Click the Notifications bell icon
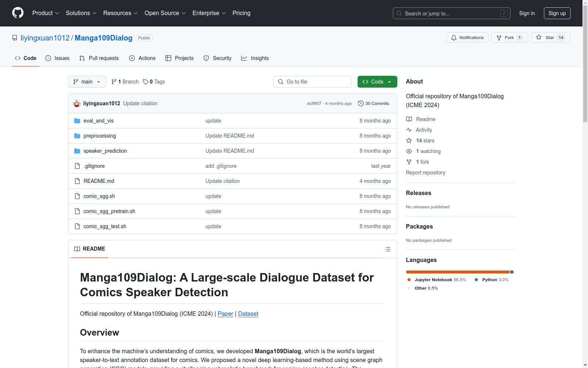This screenshot has width=588, height=368. 454,38
